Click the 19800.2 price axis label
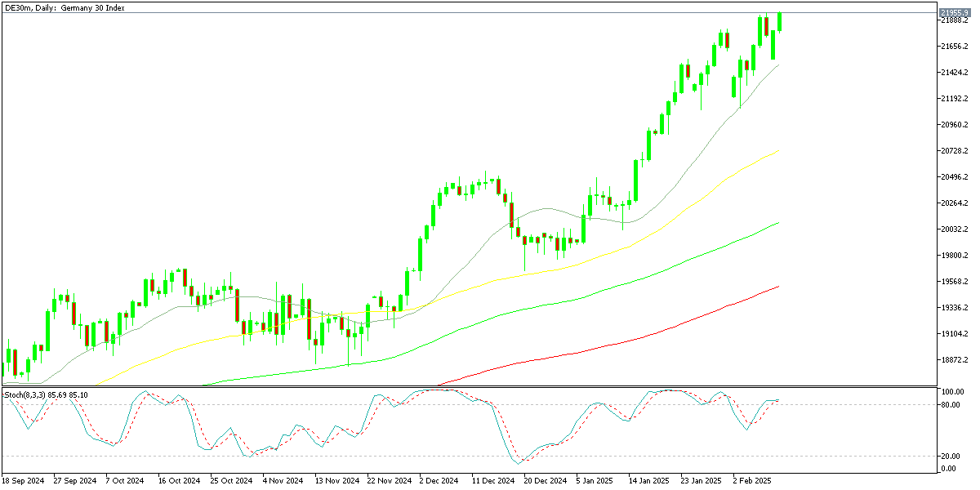The width and height of the screenshot is (980, 490). tap(954, 256)
